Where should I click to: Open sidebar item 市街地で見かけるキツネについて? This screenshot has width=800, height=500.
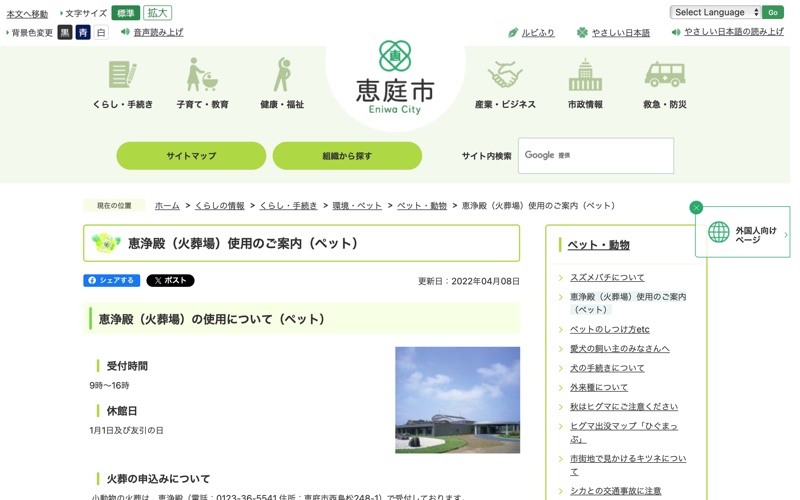coord(628,465)
